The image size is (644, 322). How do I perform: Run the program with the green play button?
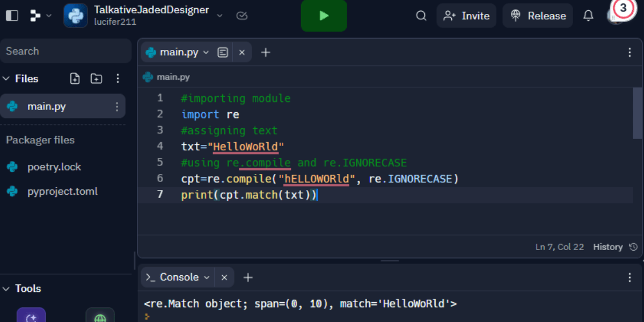[x=324, y=16]
